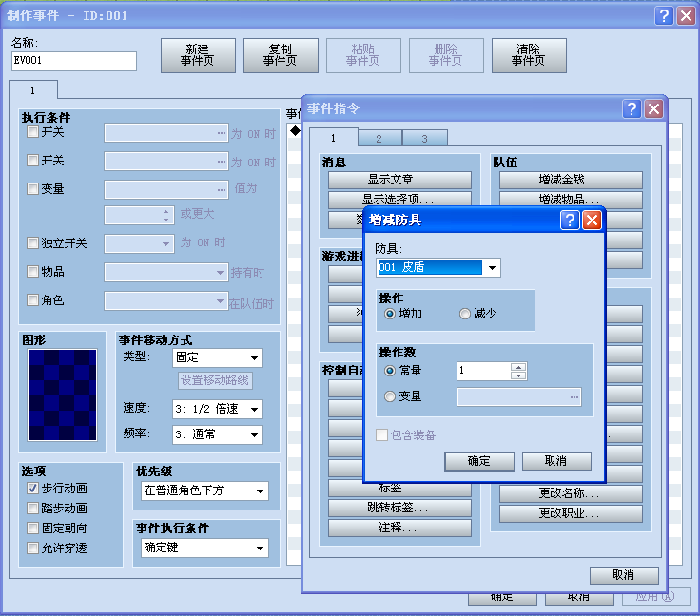Increase the 常量 value with up arrow
Screen dimensions: 700x616
(518, 367)
